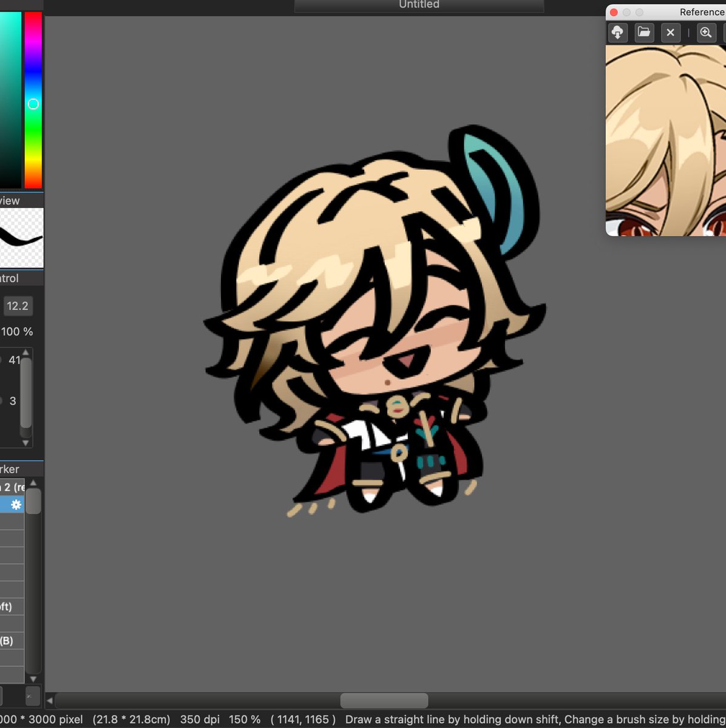Open settings gear on the selected brush
The width and height of the screenshot is (726, 728).
pyautogui.click(x=16, y=504)
